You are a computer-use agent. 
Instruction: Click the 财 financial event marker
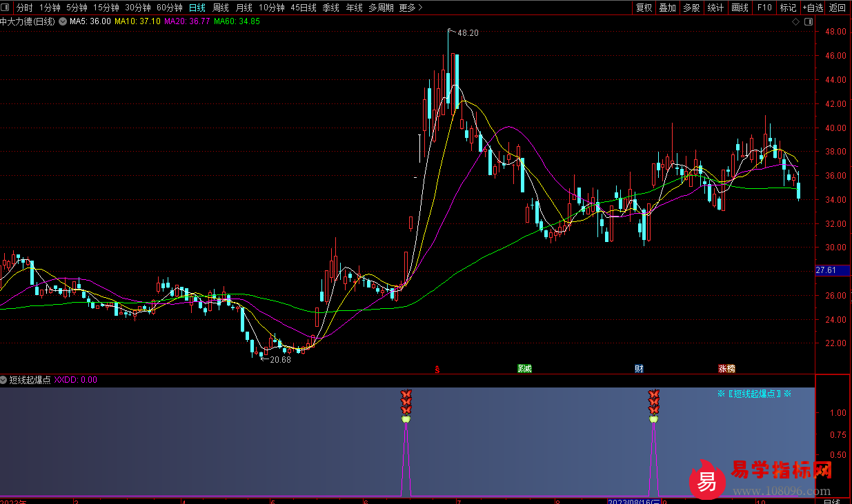(640, 369)
